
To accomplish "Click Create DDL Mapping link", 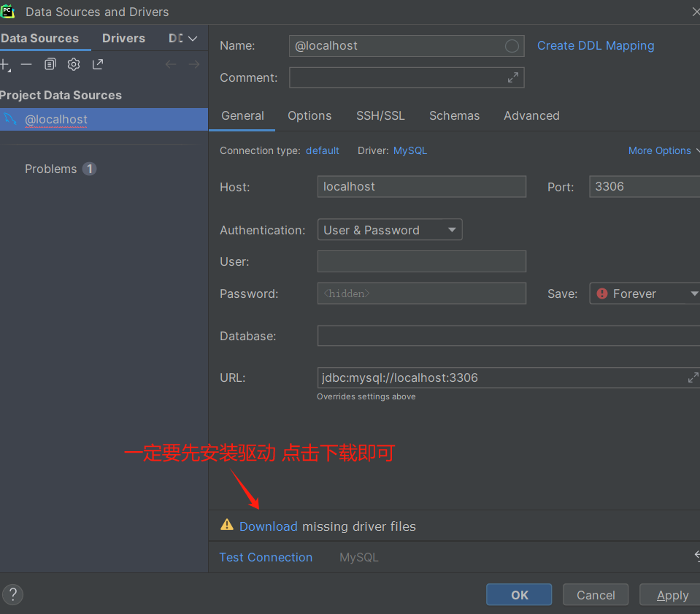I will (596, 45).
